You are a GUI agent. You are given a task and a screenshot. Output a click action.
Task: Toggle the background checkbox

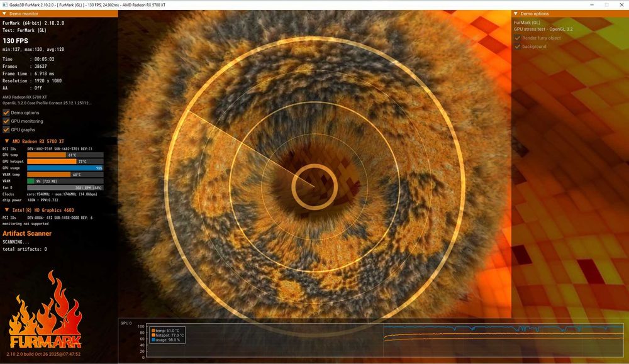[518, 47]
